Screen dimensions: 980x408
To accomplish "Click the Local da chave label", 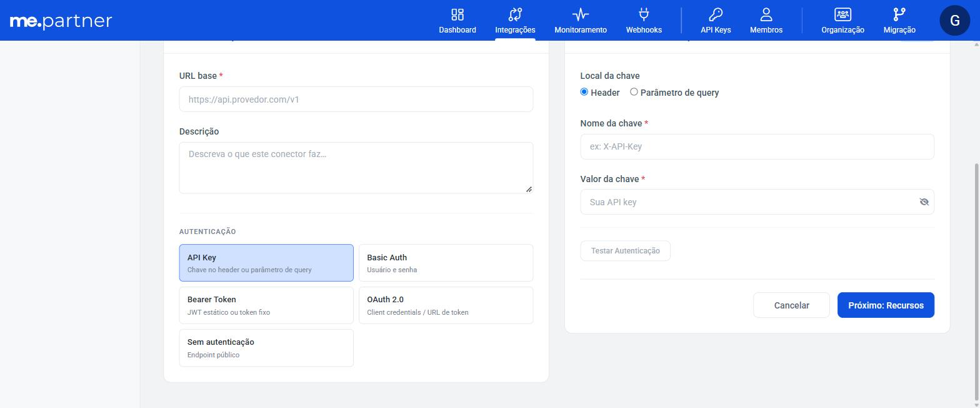I will 610,76.
